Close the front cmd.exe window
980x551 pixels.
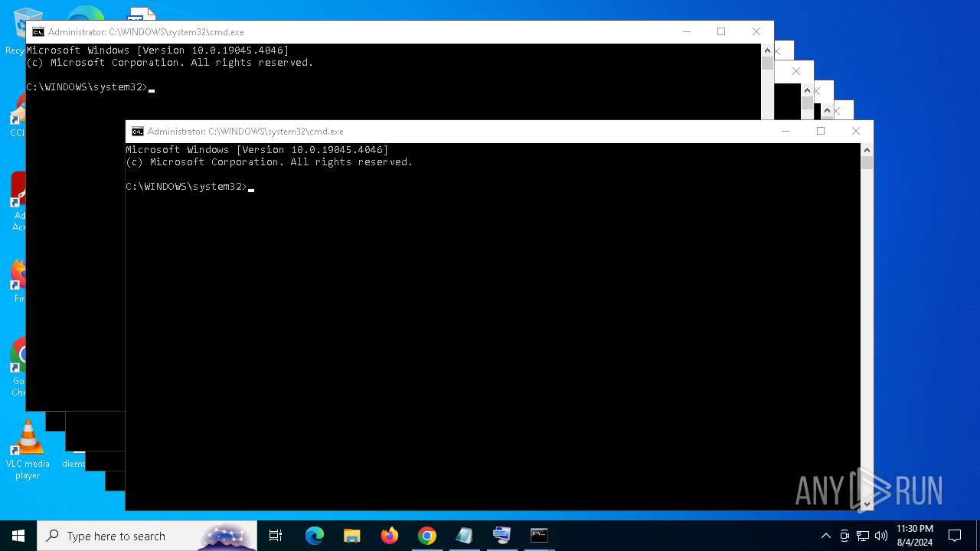pos(856,131)
